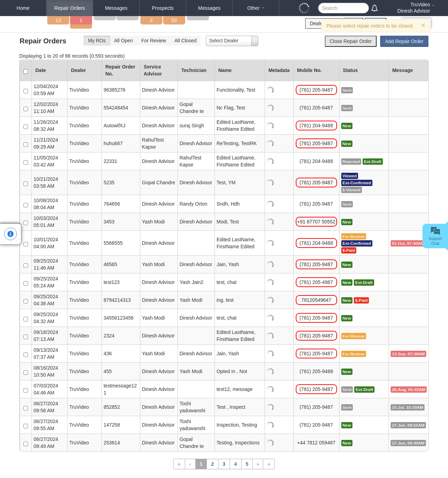Check the row for order 554248454

(x=26, y=109)
